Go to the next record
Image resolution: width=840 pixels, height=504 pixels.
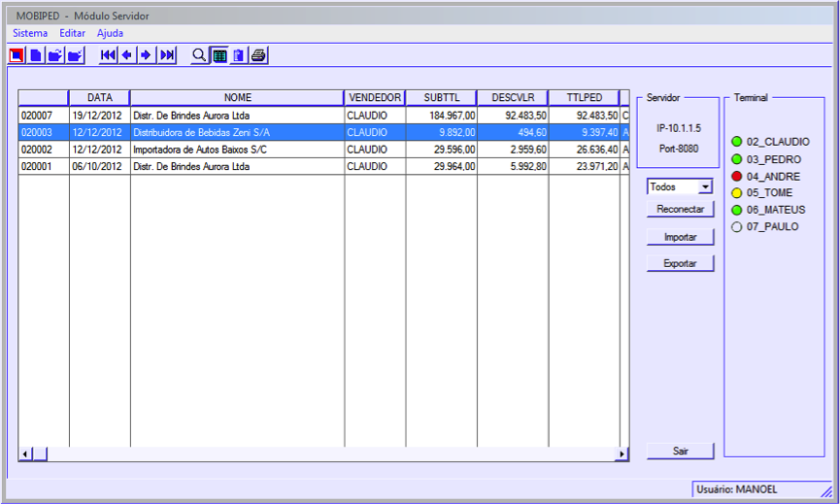(147, 55)
